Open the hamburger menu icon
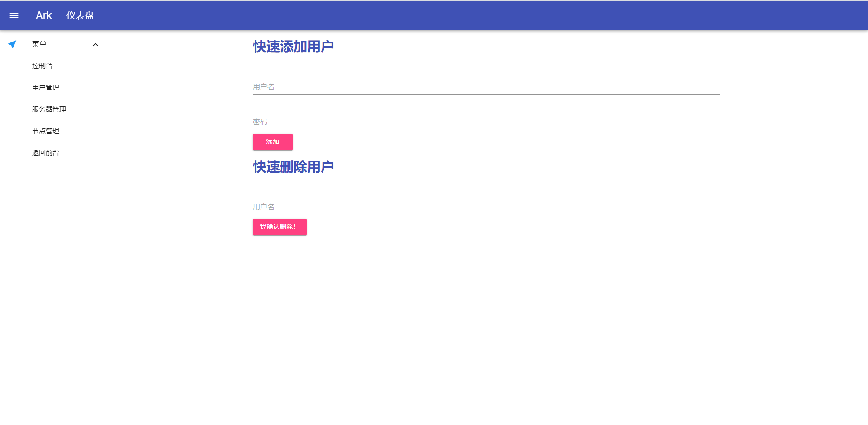This screenshot has width=868, height=425. tap(14, 15)
